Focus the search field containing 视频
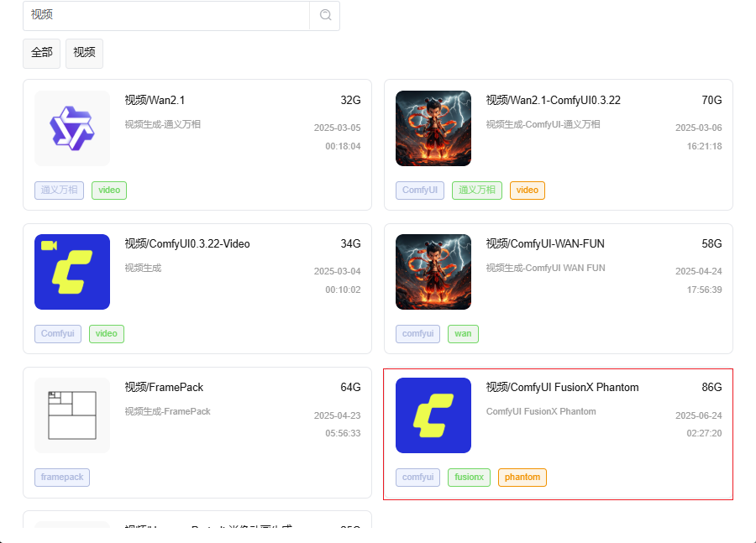 [x=165, y=16]
